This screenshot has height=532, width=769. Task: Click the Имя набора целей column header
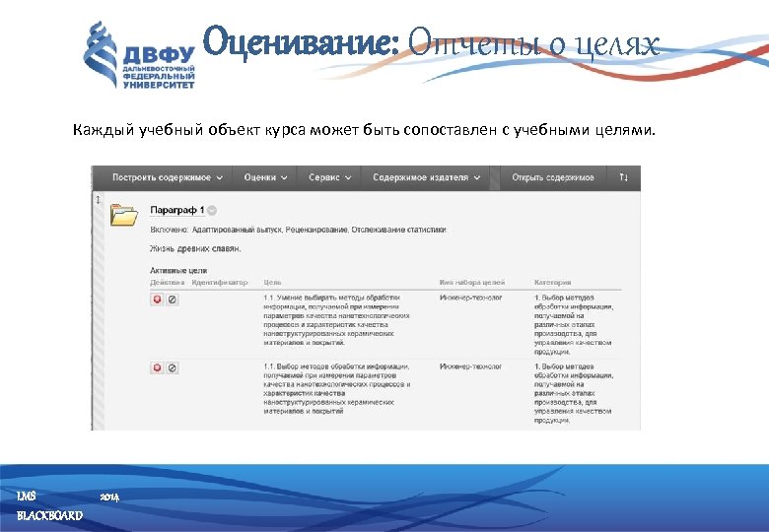pos(472,283)
